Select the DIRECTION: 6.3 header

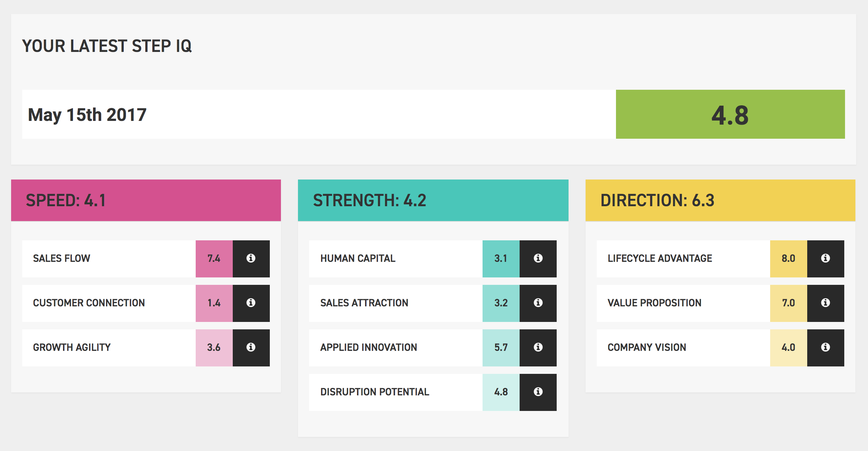[720, 200]
